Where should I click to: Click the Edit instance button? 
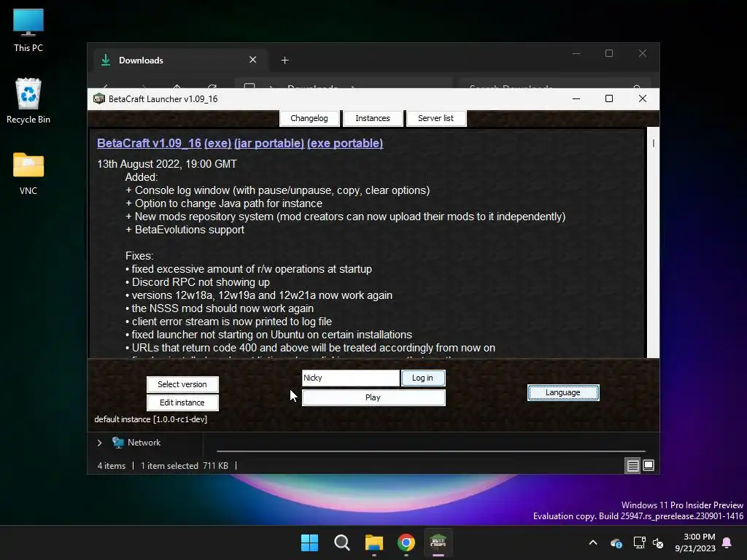[x=182, y=402]
